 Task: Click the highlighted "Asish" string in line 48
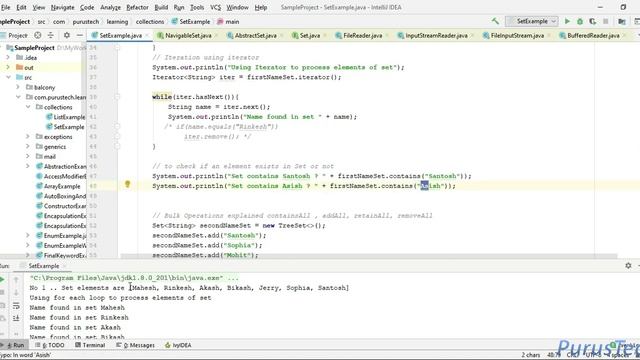(x=430, y=186)
